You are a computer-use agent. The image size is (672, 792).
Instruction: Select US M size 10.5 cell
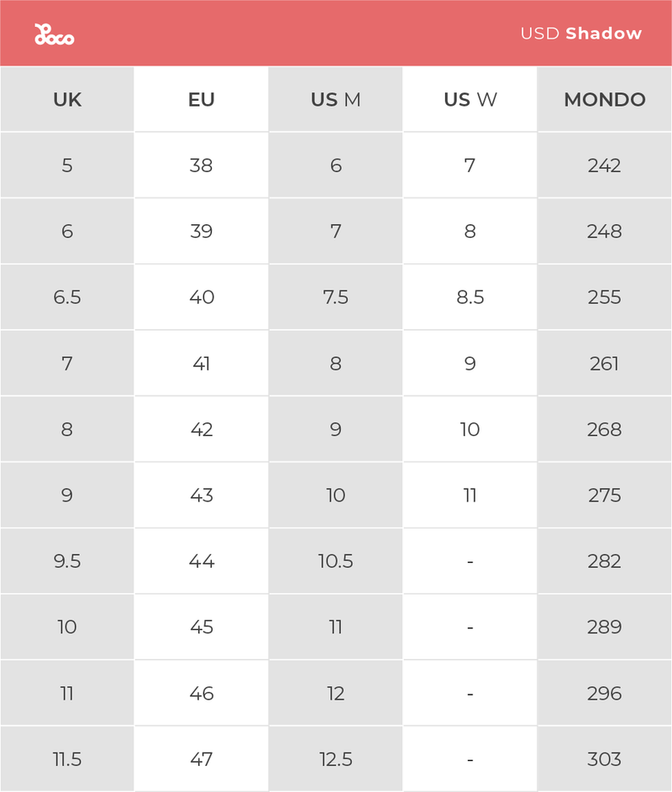pos(335,561)
